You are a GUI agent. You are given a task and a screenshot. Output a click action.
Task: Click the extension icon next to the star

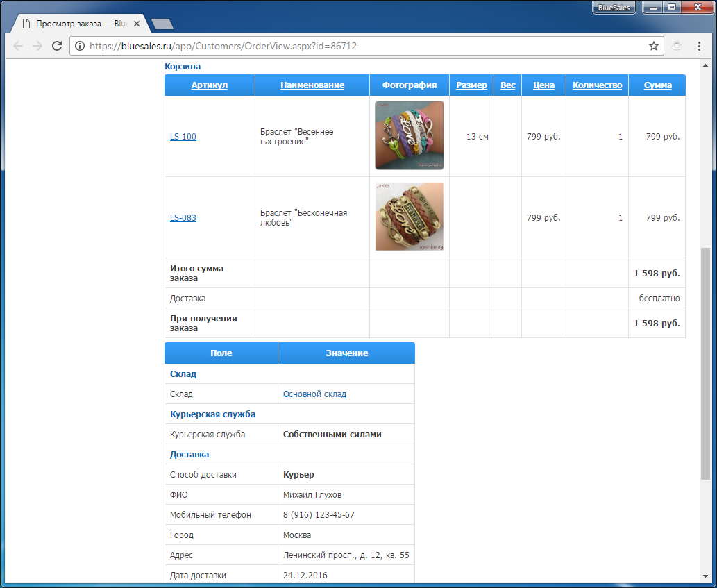676,46
